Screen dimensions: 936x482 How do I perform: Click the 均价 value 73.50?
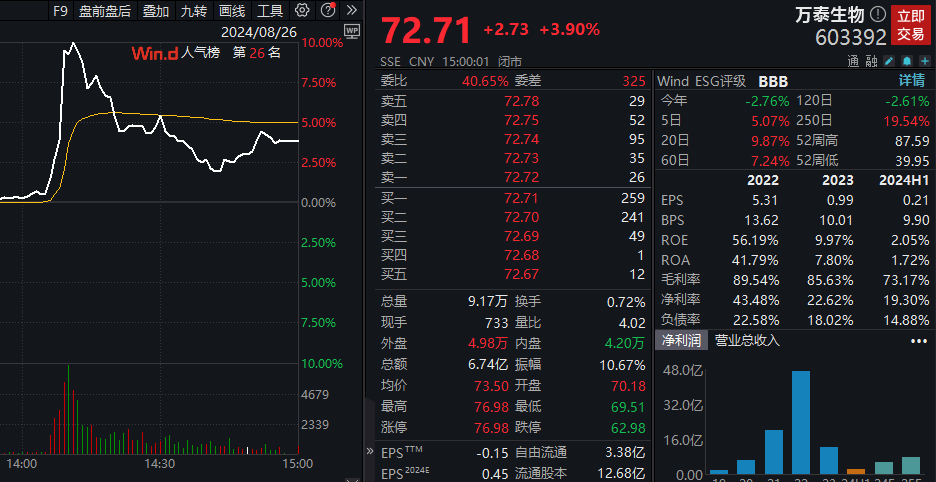click(x=492, y=386)
